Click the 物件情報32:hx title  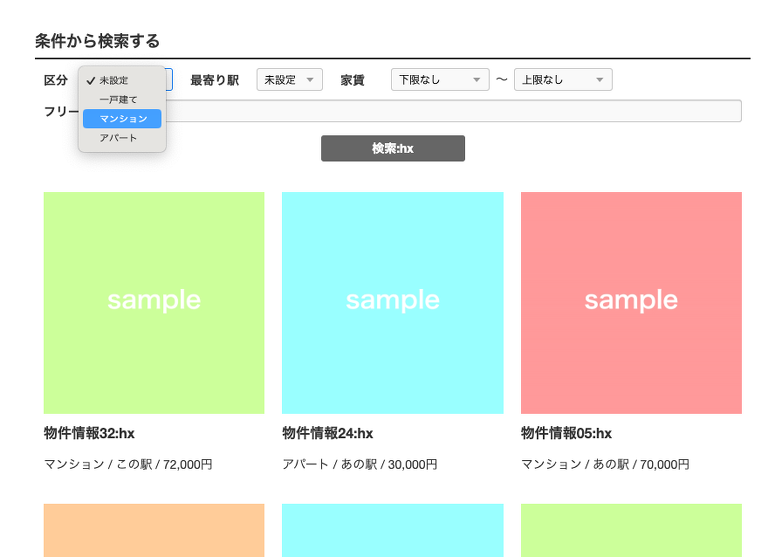[x=89, y=434]
